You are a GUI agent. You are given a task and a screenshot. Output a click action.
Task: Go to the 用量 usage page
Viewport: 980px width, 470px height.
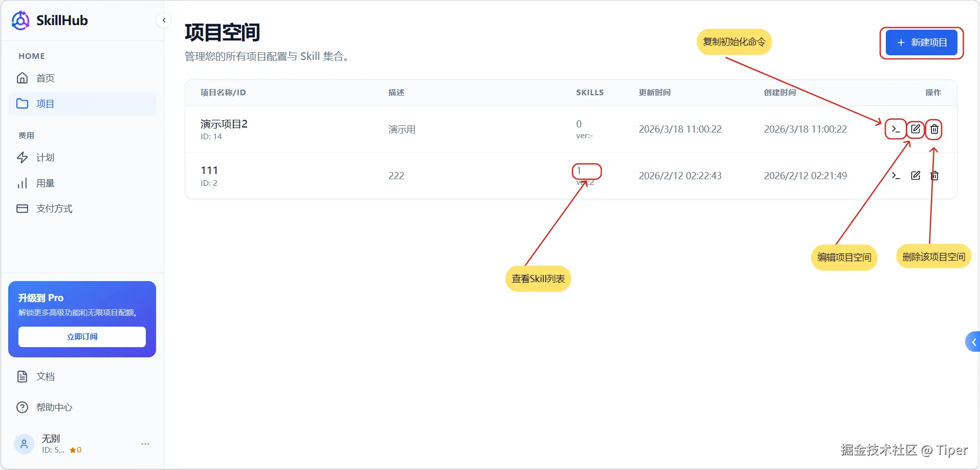82,183
